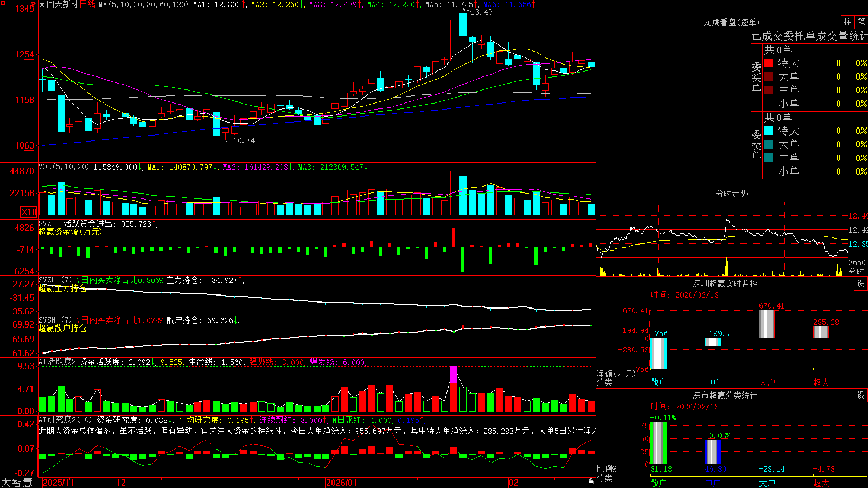Click the 超赢资金流(万元) label
The width and height of the screenshot is (868, 488).
tap(70, 232)
